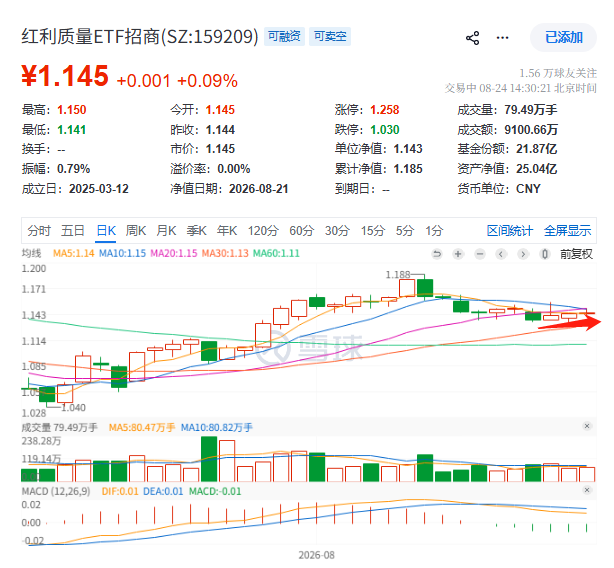
Task: Click the 可融资 tag
Action: (284, 36)
